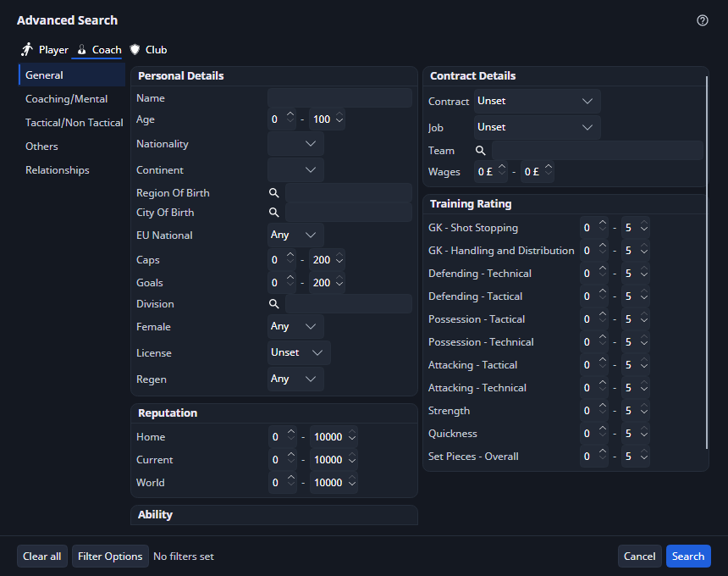The image size is (728, 576).
Task: Click the Caps minimum stepper
Action: click(282, 260)
